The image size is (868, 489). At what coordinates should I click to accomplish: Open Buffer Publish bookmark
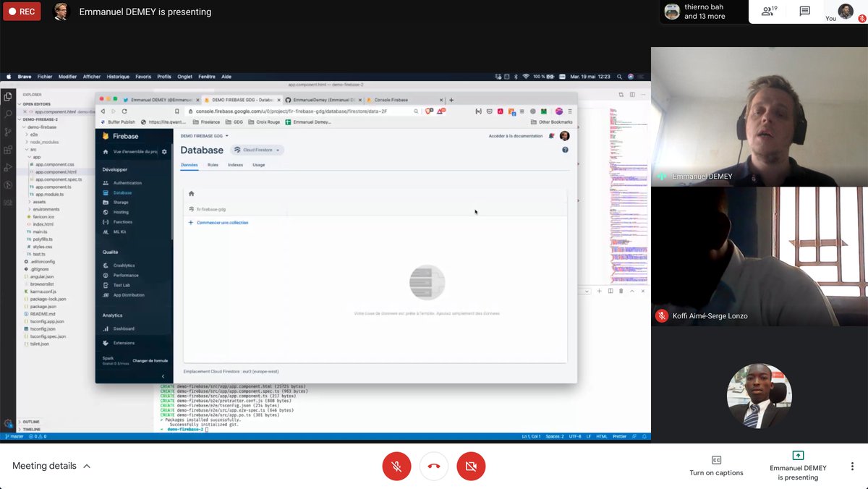117,122
